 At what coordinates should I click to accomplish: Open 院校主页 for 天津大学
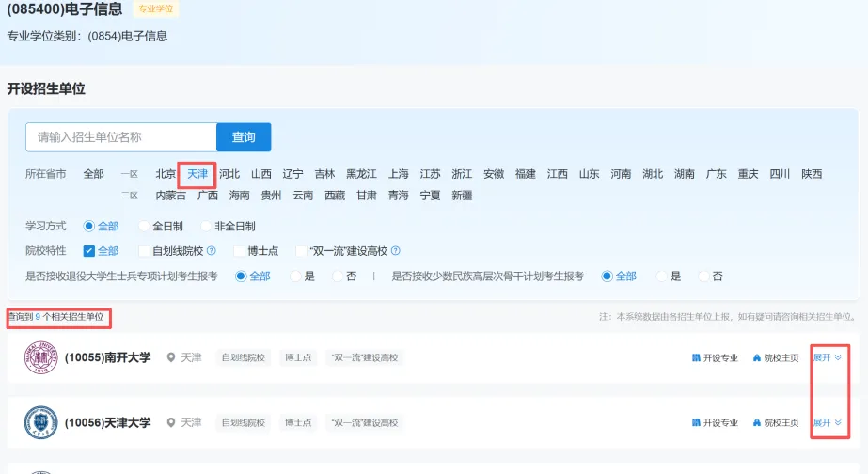pyautogui.click(x=776, y=422)
